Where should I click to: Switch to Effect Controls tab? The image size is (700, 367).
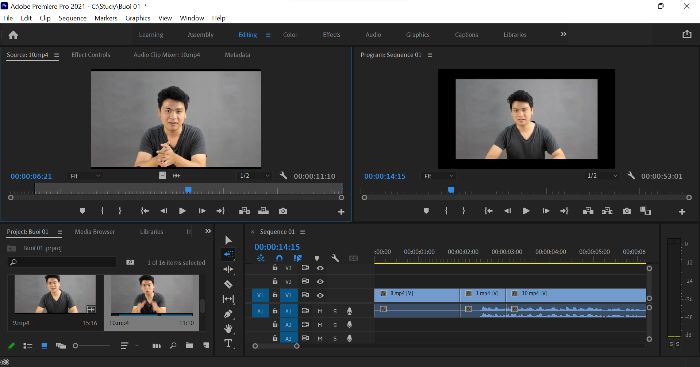tap(91, 54)
